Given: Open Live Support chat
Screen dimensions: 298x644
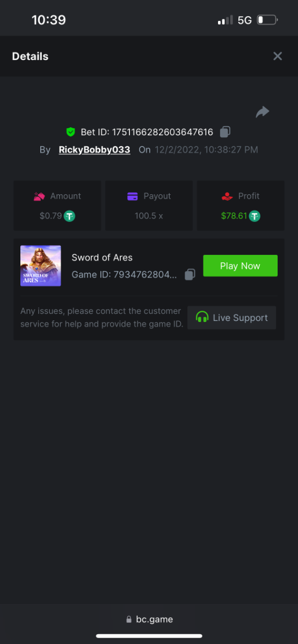Looking at the screenshot, I should (x=232, y=318).
